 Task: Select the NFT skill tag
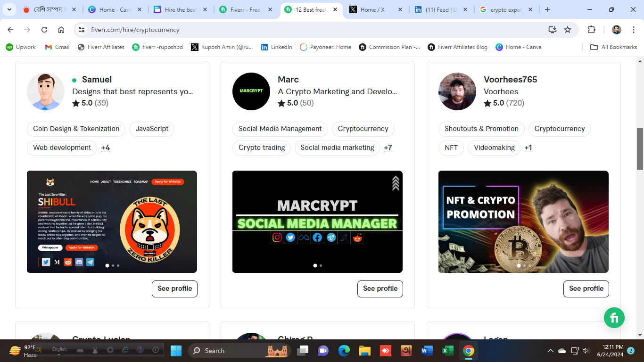click(x=451, y=148)
